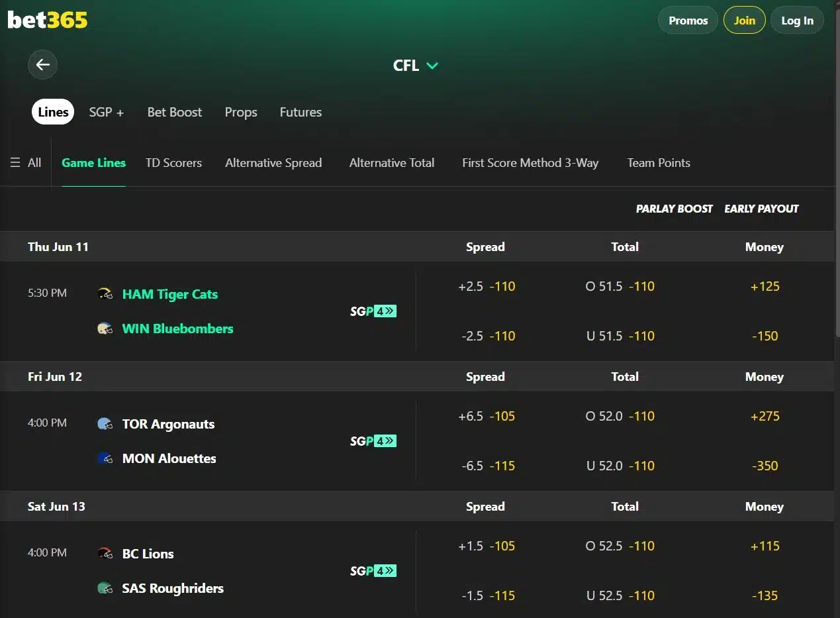Viewport: 840px width, 618px height.
Task: Open the TOR Argonauts team link
Action: click(x=168, y=424)
